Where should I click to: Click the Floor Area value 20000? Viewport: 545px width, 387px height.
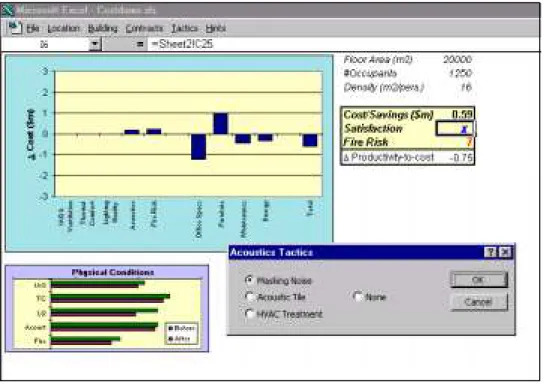coord(457,59)
